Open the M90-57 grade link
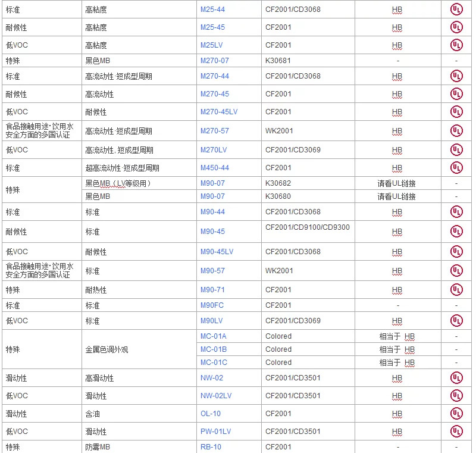 coord(212,270)
